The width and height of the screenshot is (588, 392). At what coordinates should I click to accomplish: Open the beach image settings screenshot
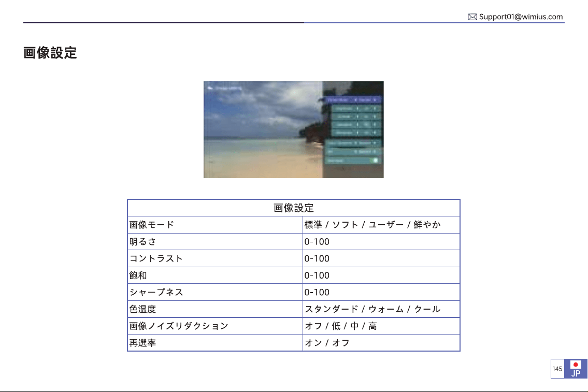294,129
